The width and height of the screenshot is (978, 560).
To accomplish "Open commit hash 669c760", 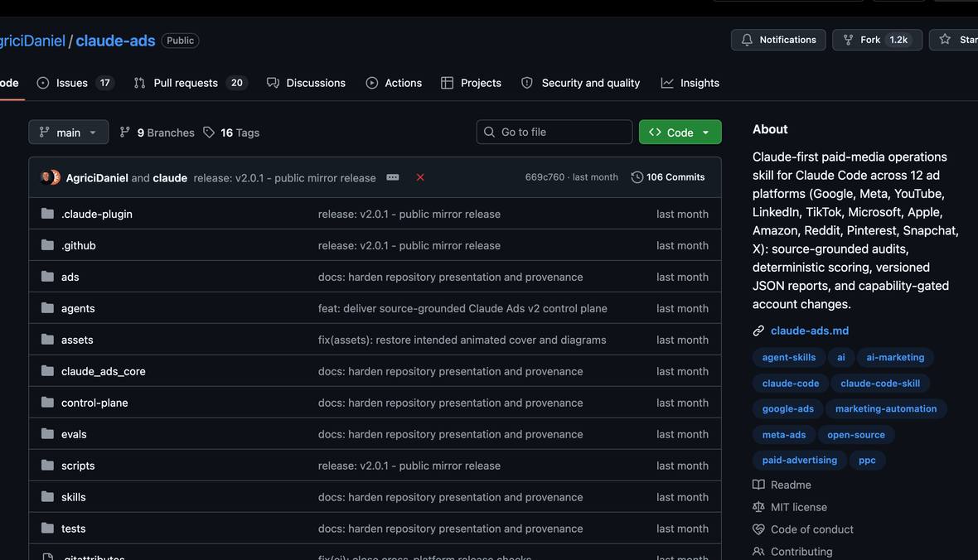I will (544, 177).
